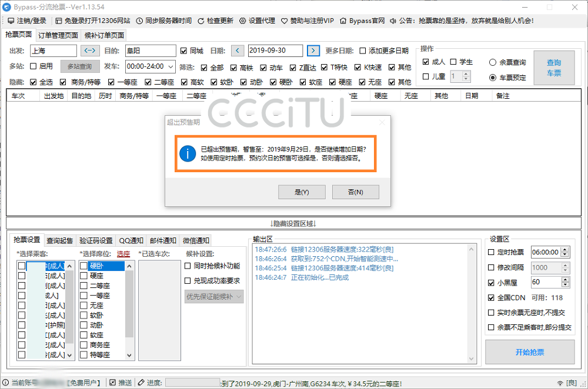This screenshot has width=588, height=389.
Task: Click the 注销/登录 user icon
Action: [11, 21]
